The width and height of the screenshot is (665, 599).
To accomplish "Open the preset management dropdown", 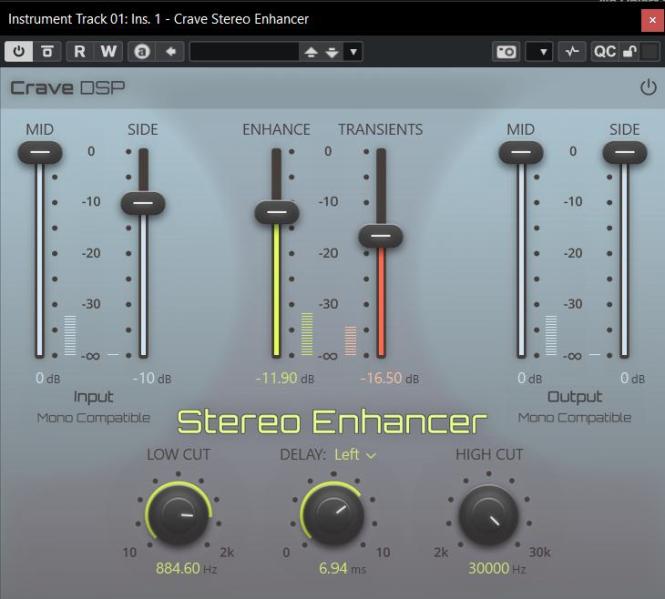I will (x=353, y=52).
